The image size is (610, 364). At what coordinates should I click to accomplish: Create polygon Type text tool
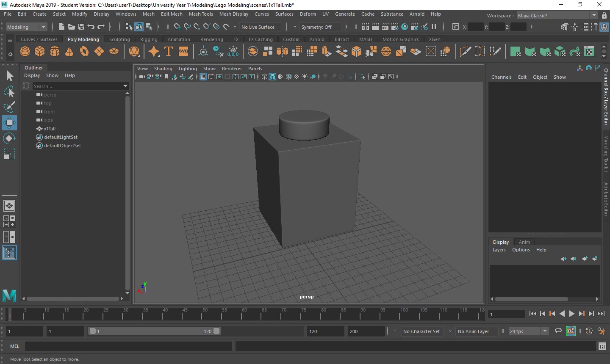[x=169, y=52]
